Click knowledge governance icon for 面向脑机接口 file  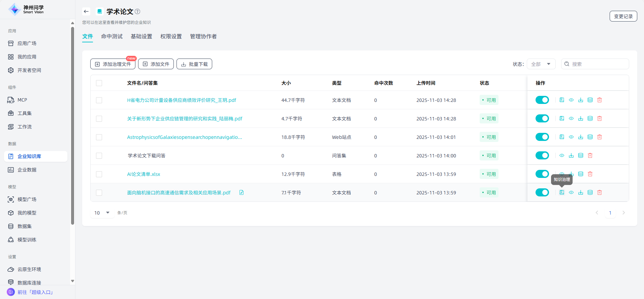[x=561, y=192]
